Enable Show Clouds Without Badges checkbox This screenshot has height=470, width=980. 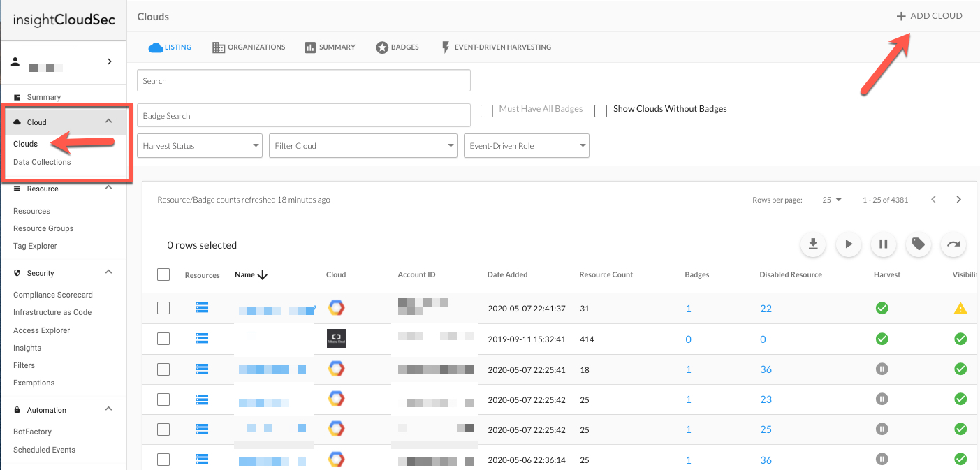(x=601, y=110)
